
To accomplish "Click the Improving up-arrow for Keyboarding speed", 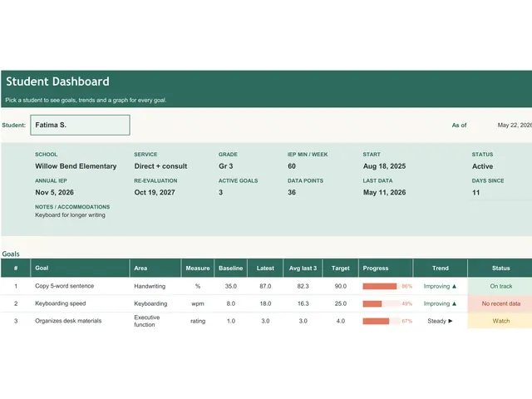I will click(x=455, y=303).
